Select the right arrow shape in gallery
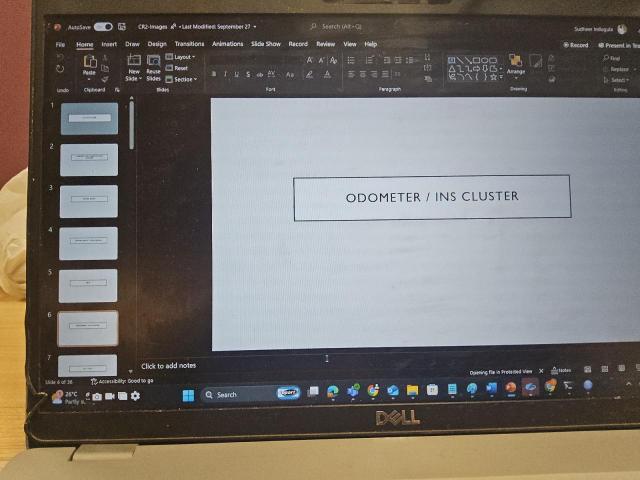640x480 pixels. [476, 69]
